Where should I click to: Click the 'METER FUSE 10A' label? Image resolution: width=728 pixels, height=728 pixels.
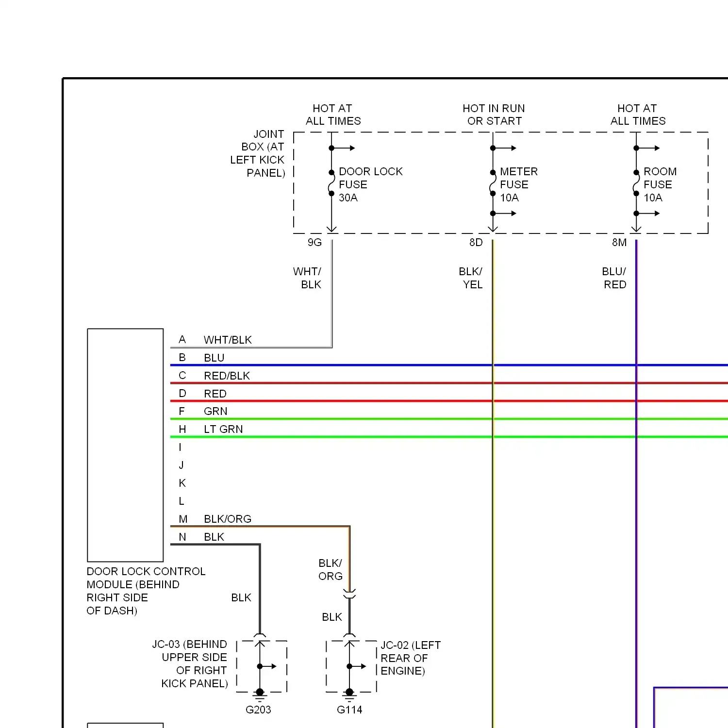(x=518, y=184)
